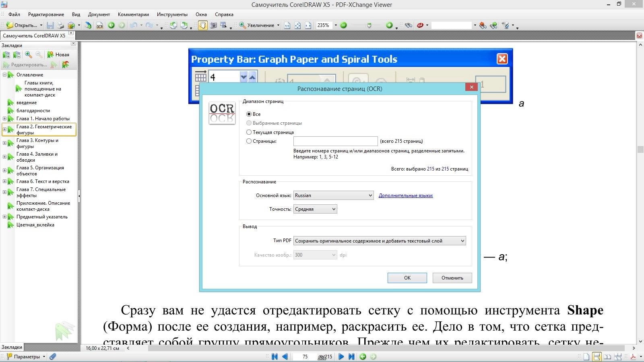
Task: Click the Fit Page zoom icon
Action: click(x=297, y=25)
